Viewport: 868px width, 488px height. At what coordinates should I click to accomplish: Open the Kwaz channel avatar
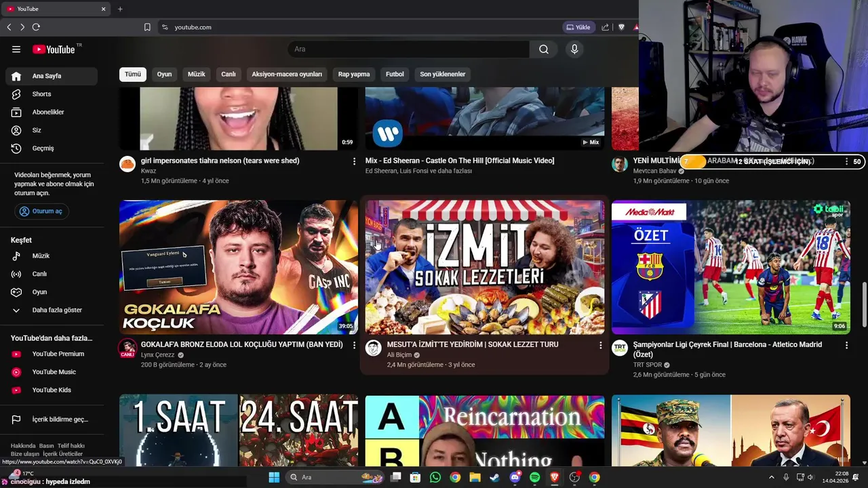[x=127, y=164]
